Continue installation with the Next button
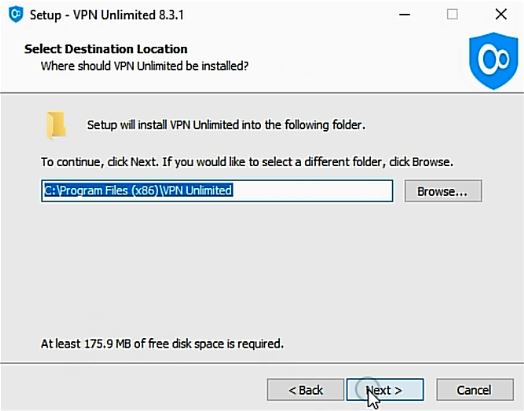The width and height of the screenshot is (524, 411). click(385, 390)
